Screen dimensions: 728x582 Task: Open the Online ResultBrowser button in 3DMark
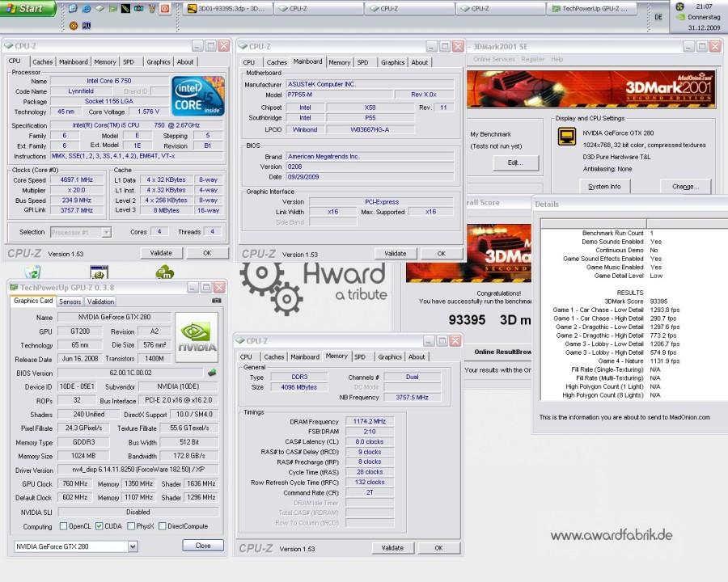[x=499, y=352]
